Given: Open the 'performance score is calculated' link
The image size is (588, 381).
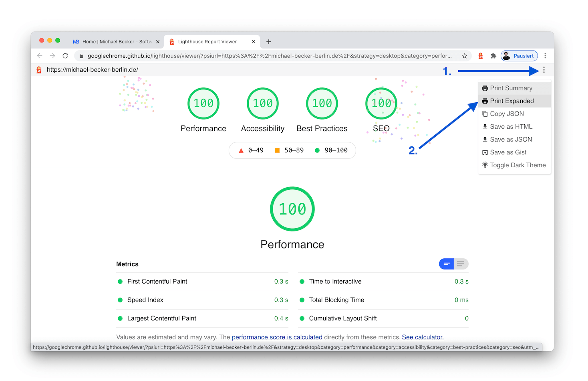Looking at the screenshot, I should [277, 337].
